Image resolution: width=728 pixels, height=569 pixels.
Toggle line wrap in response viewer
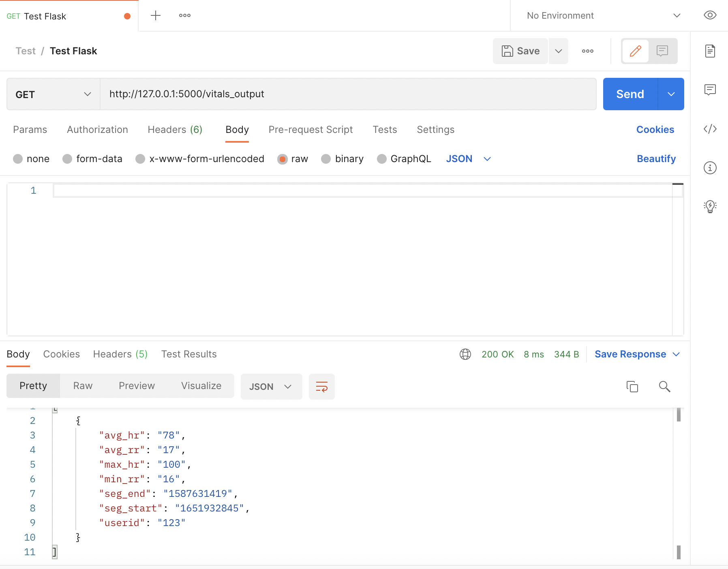click(322, 387)
